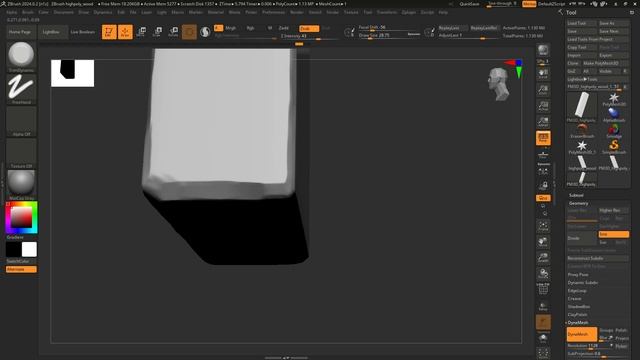This screenshot has width=640, height=360.
Task: Click the Zoom canvas icon
Action: tap(543, 89)
